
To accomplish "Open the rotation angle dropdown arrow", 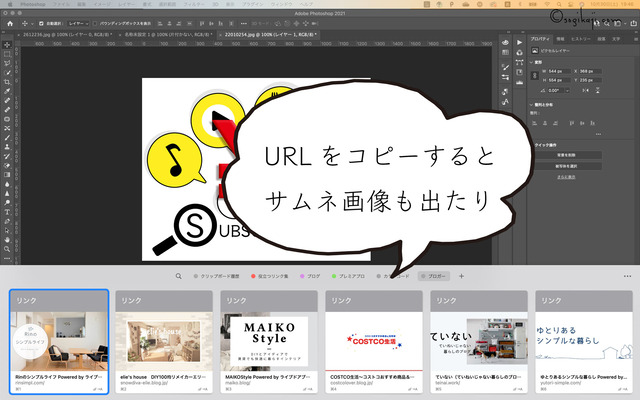I will click(567, 91).
